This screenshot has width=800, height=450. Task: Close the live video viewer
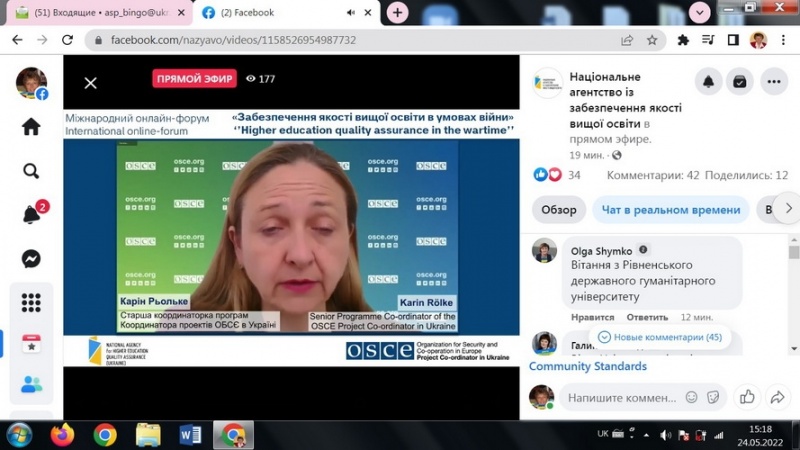point(90,83)
